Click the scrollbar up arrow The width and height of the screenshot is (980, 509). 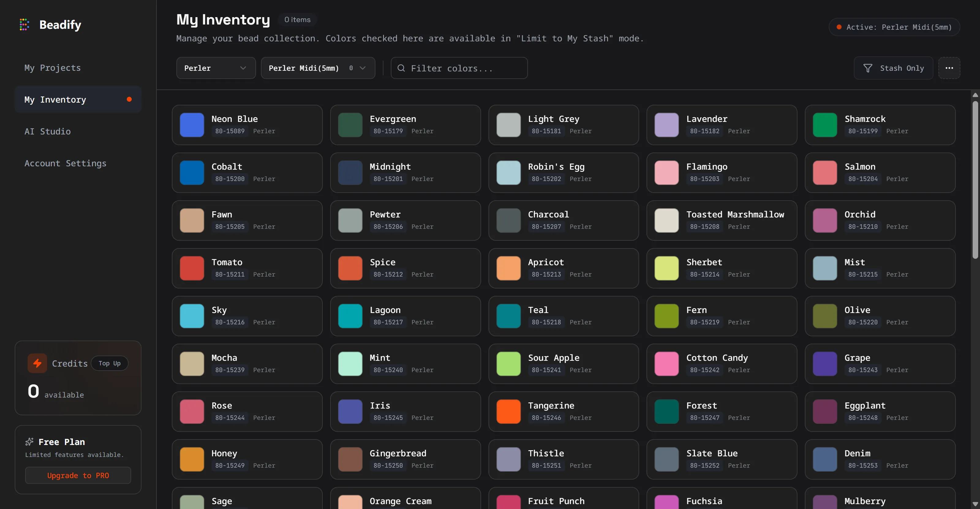click(975, 95)
